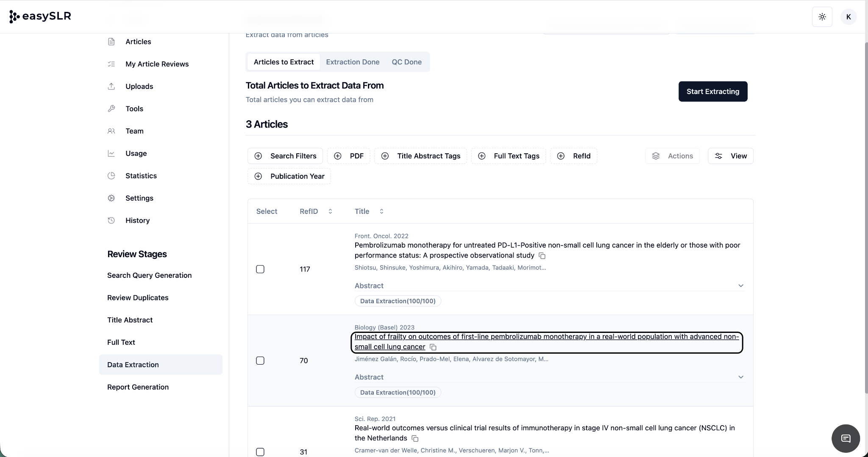Screen dimensions: 868x457
Task: Open the Publication Year filter dropdown
Action: tap(289, 176)
